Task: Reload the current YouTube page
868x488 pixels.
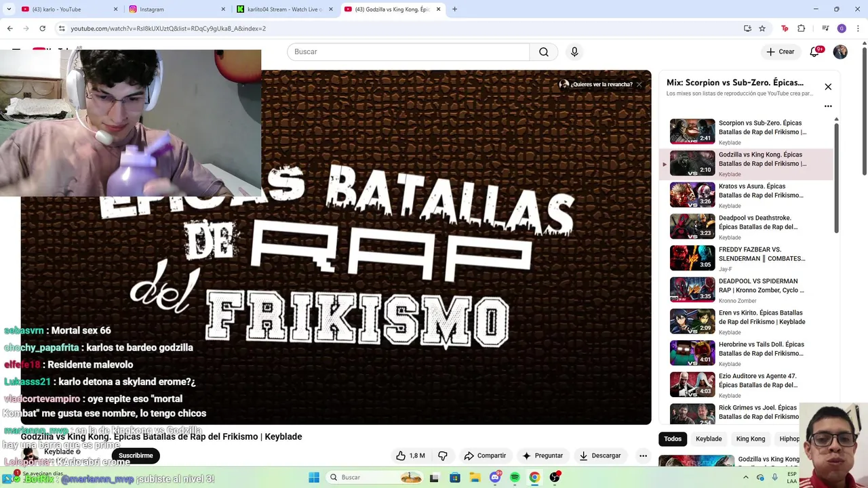Action: coord(42,28)
